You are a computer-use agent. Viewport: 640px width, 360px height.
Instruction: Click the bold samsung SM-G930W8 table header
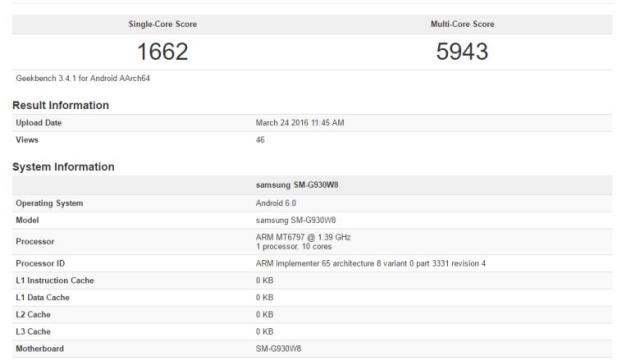point(297,185)
